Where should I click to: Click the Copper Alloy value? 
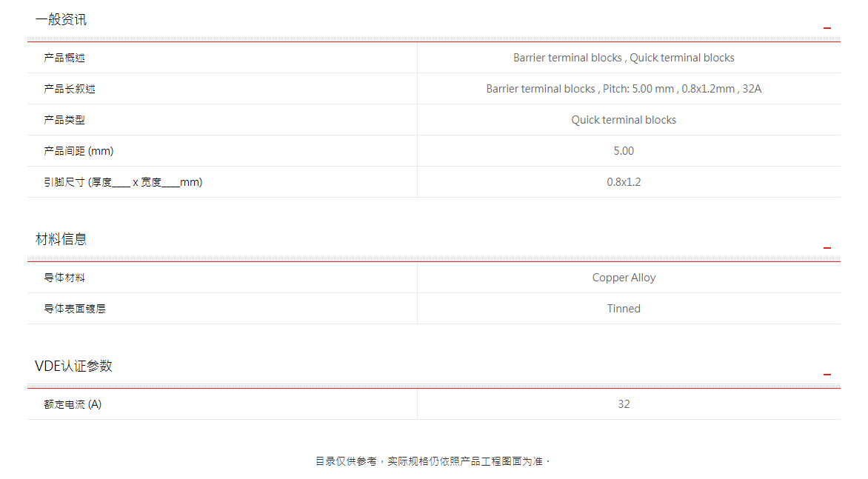[x=624, y=278]
